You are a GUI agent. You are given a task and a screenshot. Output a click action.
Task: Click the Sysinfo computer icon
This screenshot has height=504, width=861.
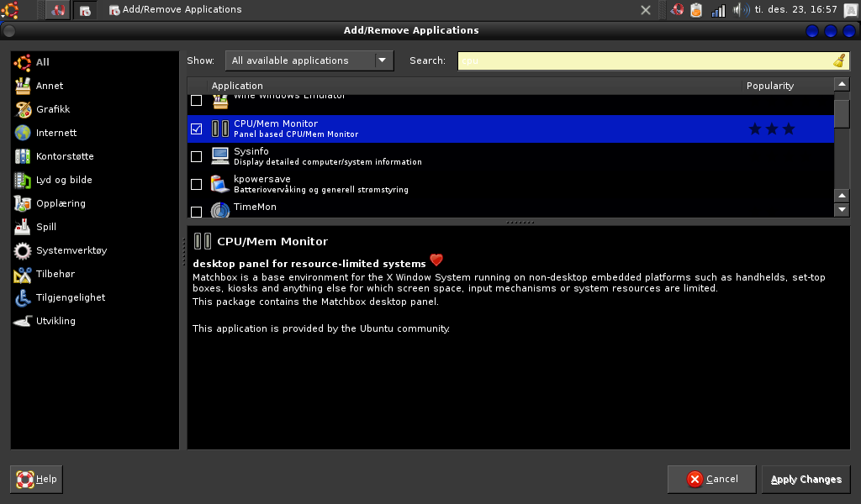click(220, 156)
